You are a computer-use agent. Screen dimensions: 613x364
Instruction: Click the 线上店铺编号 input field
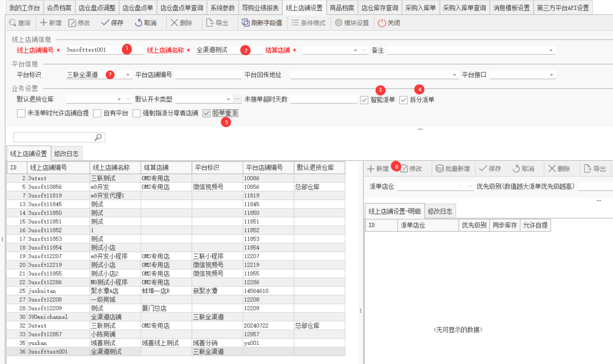coord(105,50)
